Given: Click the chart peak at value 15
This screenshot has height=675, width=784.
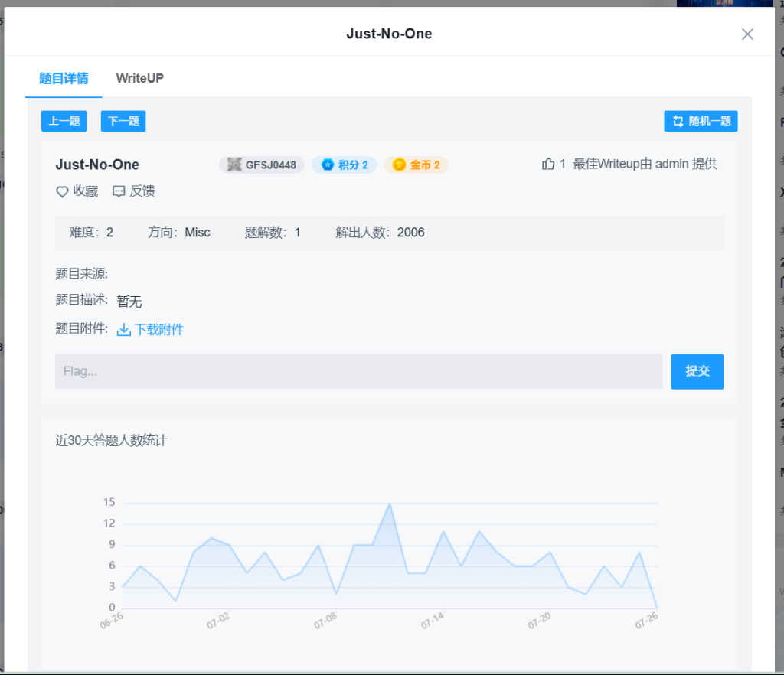Looking at the screenshot, I should [390, 504].
